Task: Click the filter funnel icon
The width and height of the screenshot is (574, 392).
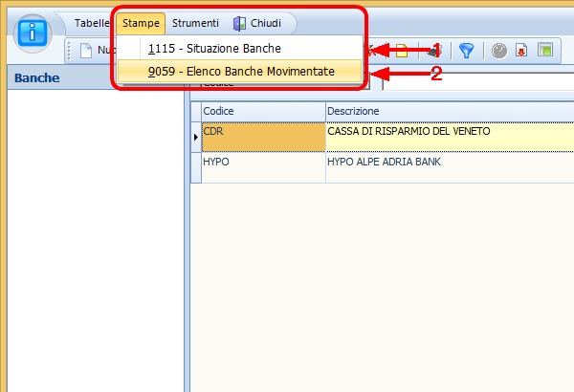Action: pyautogui.click(x=466, y=51)
